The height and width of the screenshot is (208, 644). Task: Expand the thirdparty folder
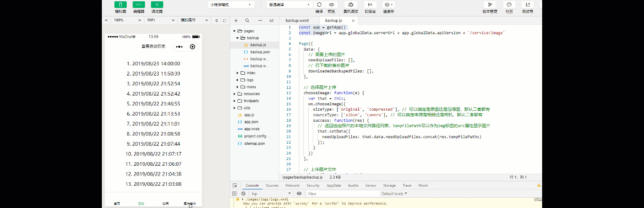tap(235, 101)
